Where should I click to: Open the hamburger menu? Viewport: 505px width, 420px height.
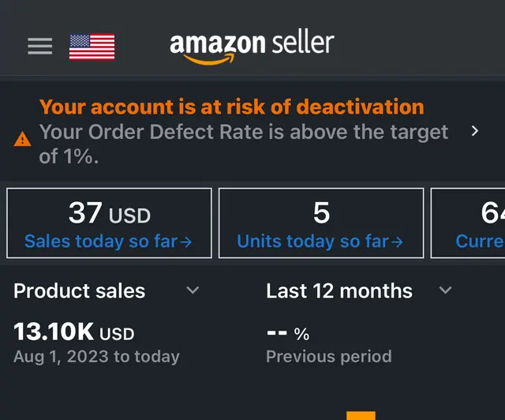[40, 46]
